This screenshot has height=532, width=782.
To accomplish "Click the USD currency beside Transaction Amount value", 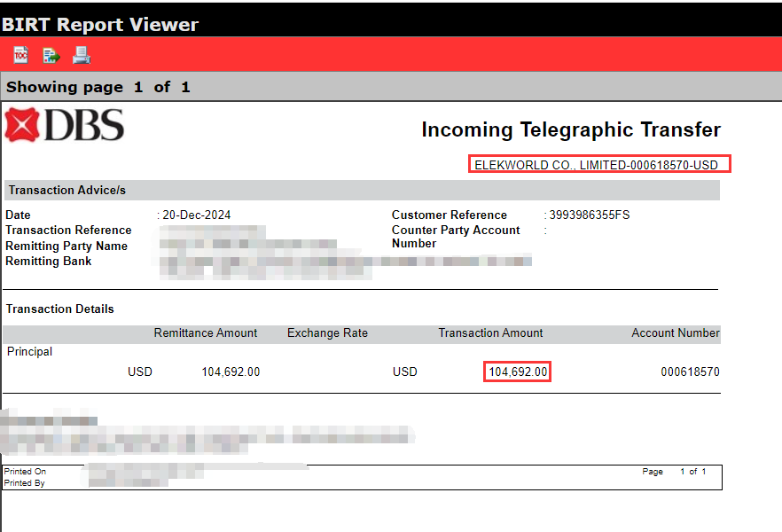I will (404, 372).
